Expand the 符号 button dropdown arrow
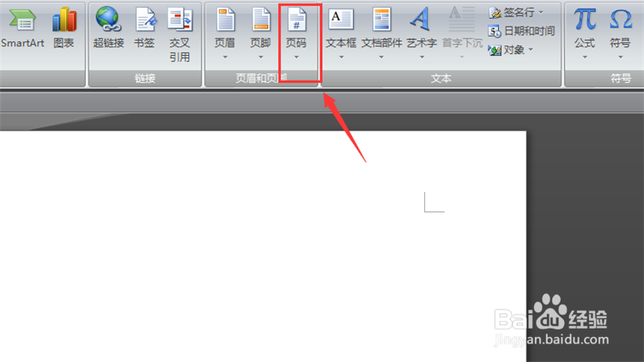 [621, 57]
